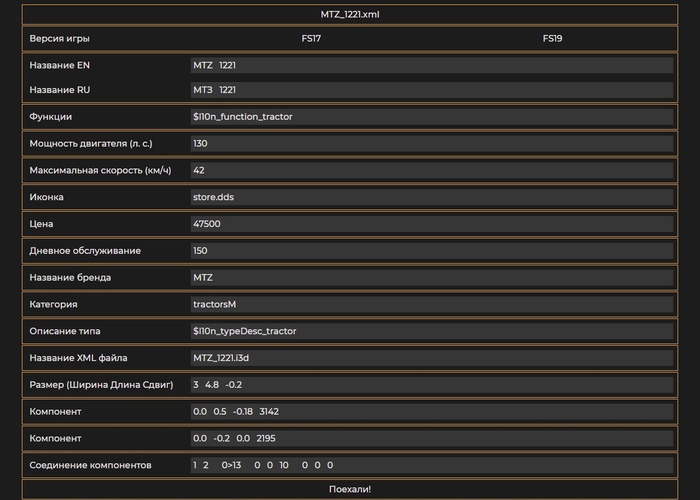Click the Иконка label

pos(46,197)
